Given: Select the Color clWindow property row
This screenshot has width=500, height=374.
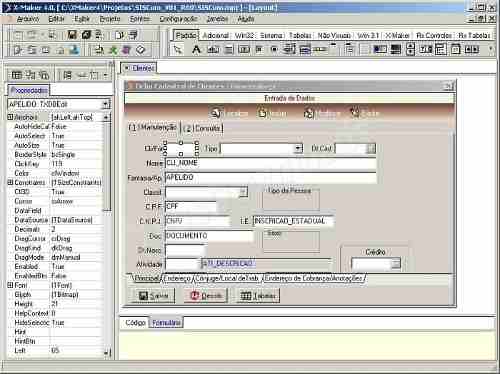Looking at the screenshot, I should coord(55,173).
